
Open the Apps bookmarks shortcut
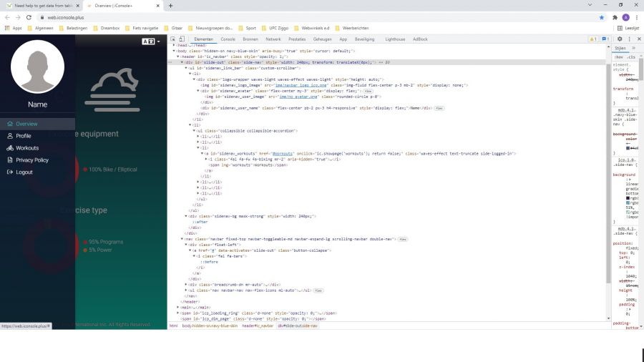click(13, 28)
